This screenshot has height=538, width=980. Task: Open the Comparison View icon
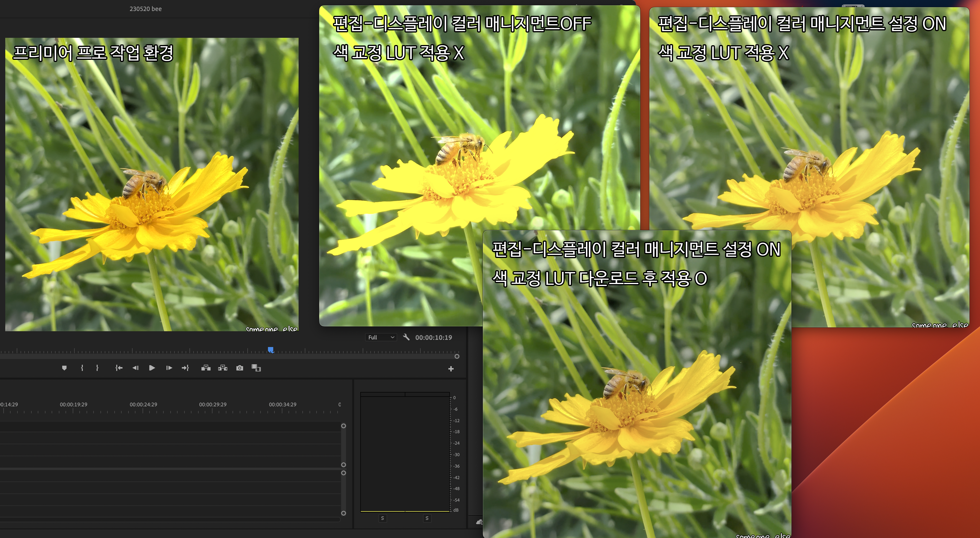pos(256,368)
